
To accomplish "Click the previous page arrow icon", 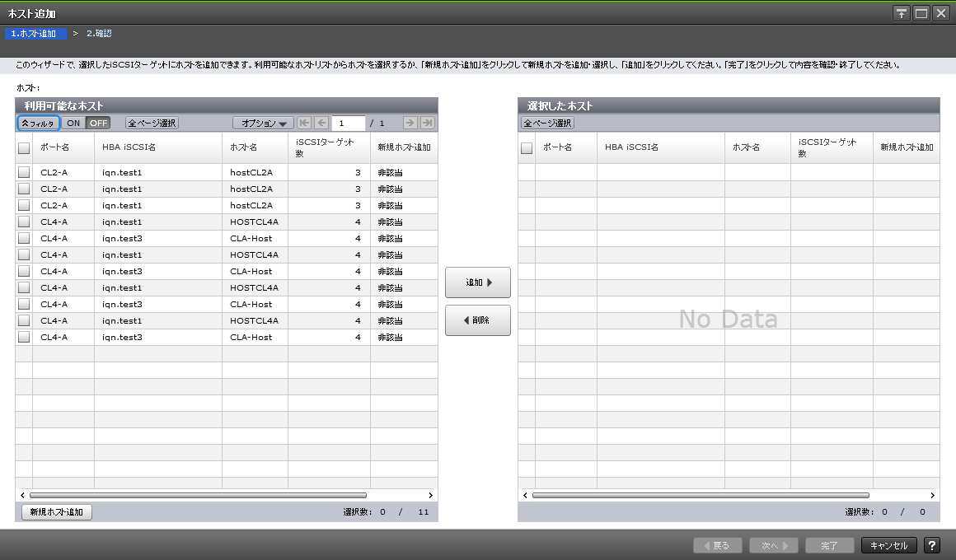I will 321,123.
